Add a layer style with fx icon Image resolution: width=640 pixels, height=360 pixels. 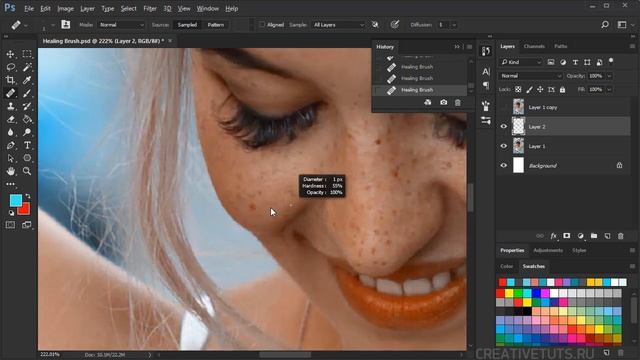(553, 236)
